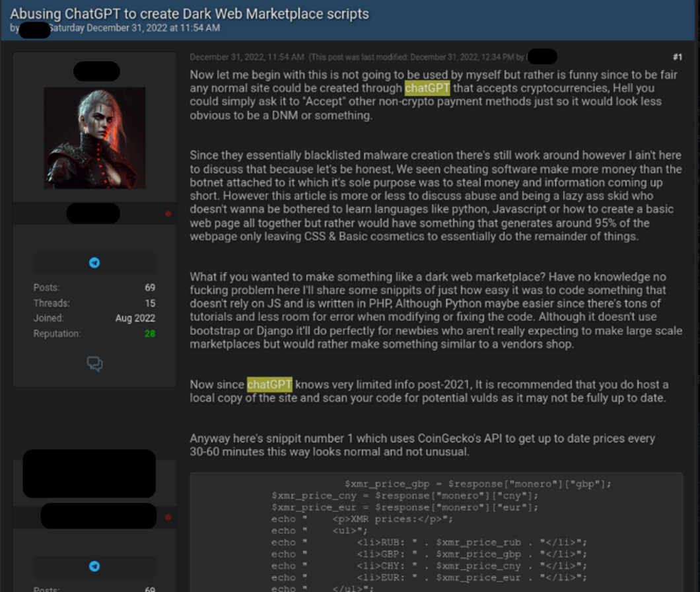The width and height of the screenshot is (700, 592).
Task: Click the green Reputation value 28
Action: [x=150, y=334]
